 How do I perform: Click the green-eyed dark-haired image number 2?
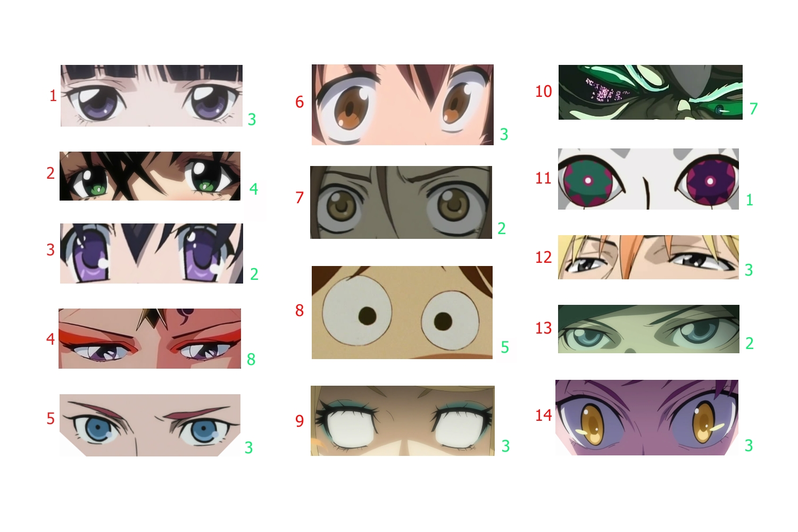[x=150, y=176]
